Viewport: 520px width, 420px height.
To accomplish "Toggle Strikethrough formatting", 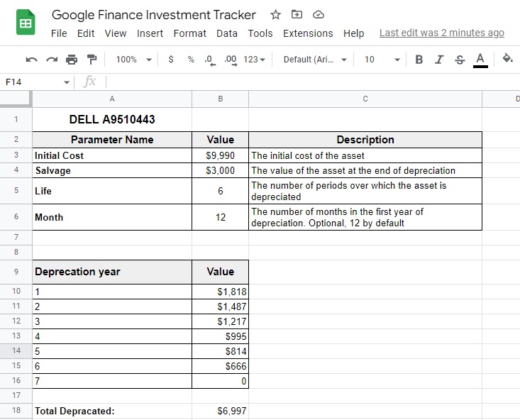I will coord(460,60).
